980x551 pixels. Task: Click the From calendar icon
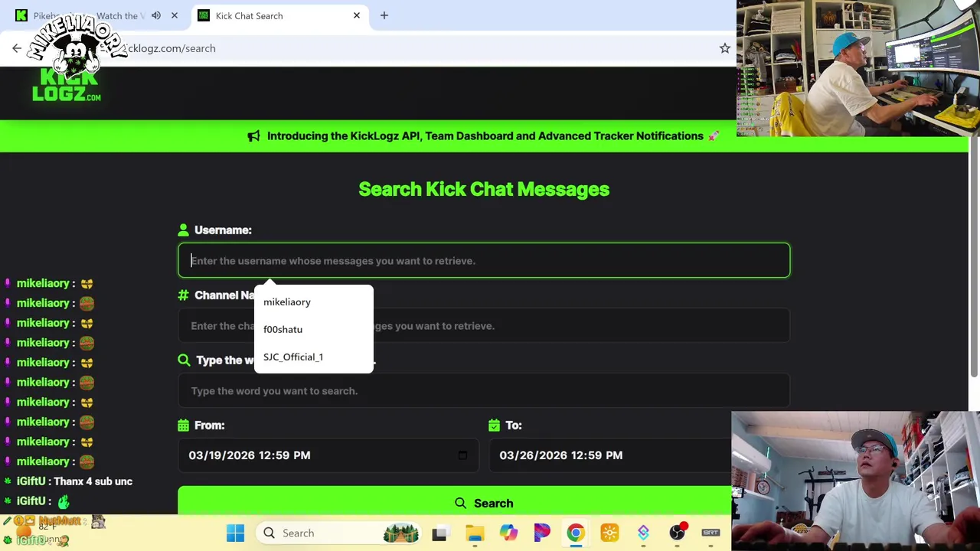tap(183, 425)
